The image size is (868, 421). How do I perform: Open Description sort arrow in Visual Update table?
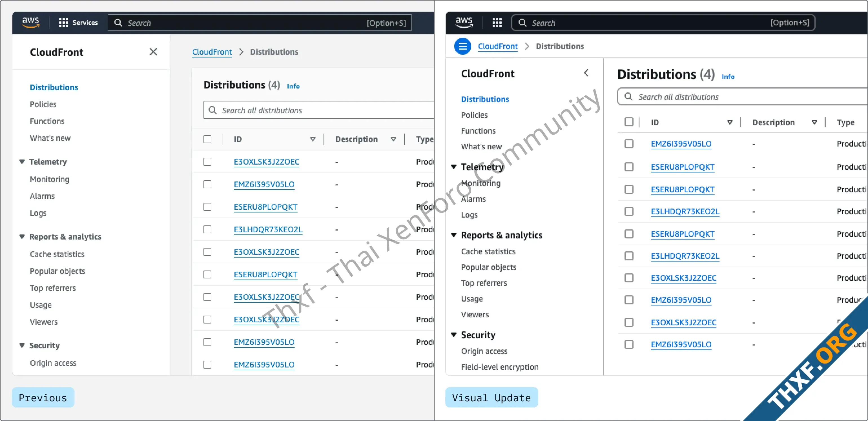[814, 122]
